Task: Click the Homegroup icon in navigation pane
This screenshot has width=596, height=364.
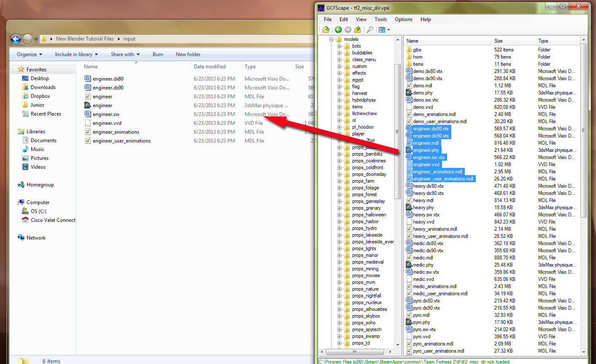Action: pos(21,184)
